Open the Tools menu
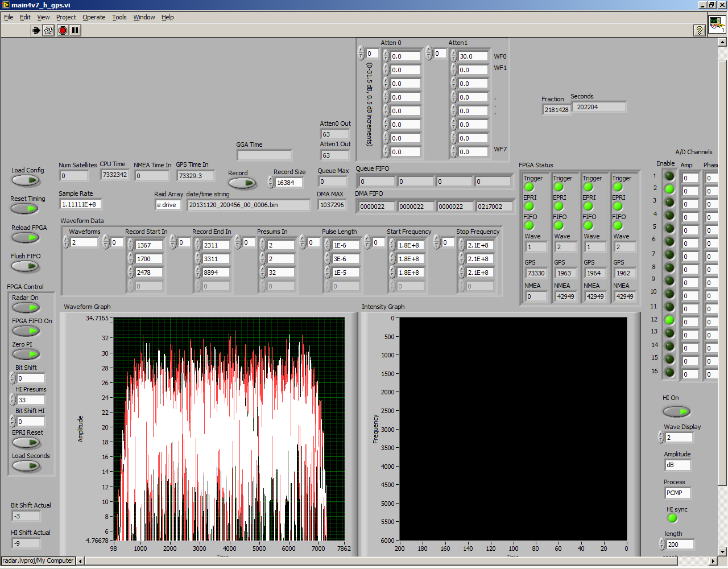The image size is (728, 569). coord(119,17)
